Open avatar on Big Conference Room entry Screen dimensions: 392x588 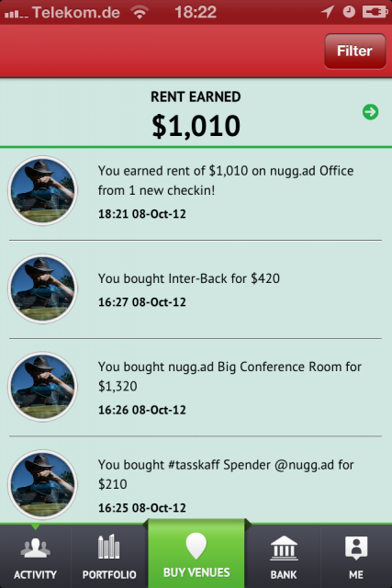click(43, 387)
